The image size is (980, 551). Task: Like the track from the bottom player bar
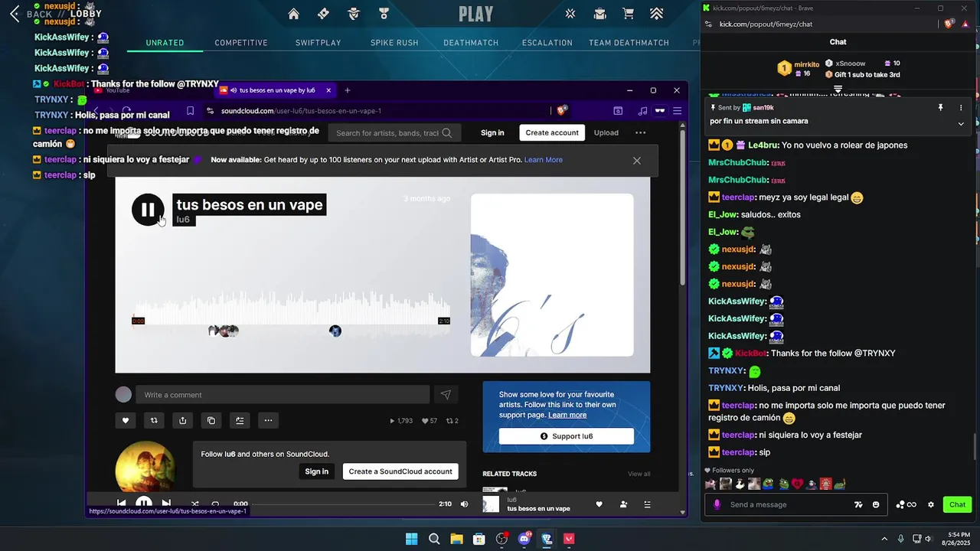pos(599,504)
